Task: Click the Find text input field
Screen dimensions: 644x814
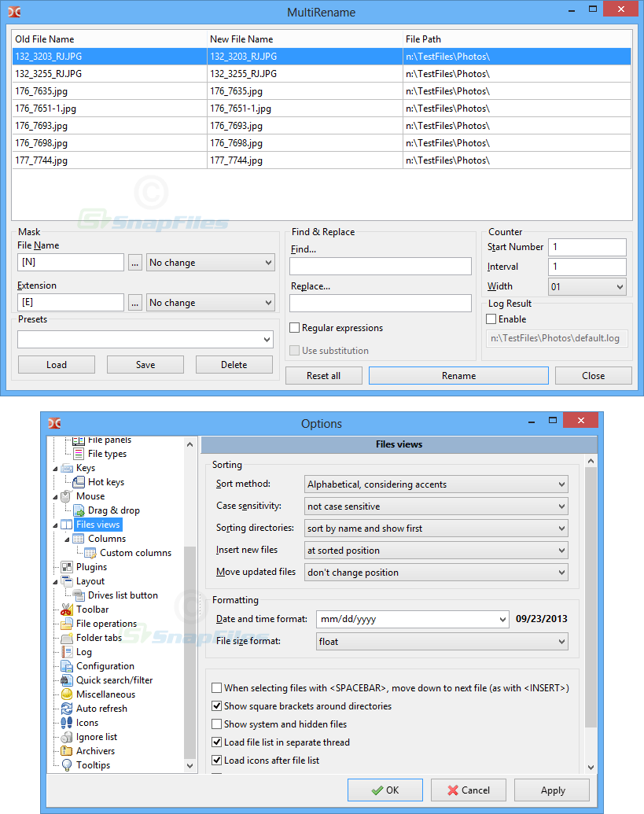Action: (381, 267)
